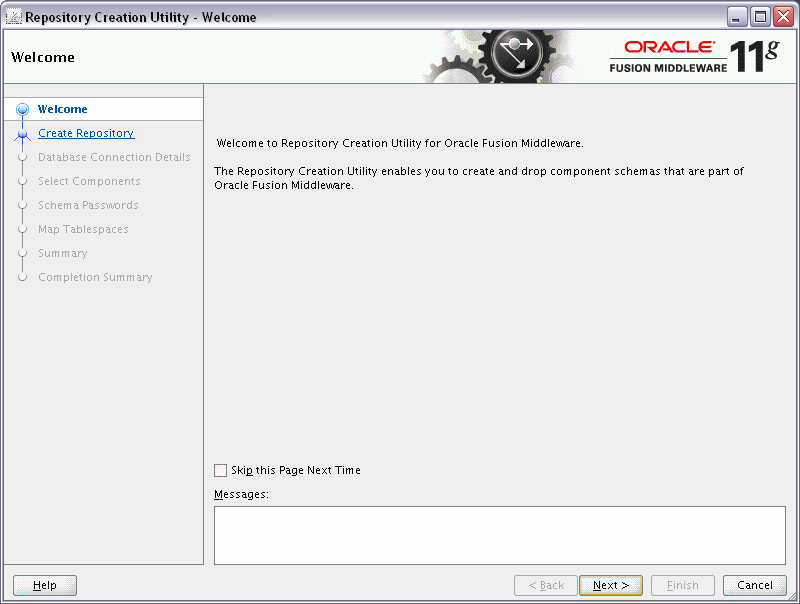Click the Repository Creation Utility title bar icon
800x604 pixels.
(12, 16)
